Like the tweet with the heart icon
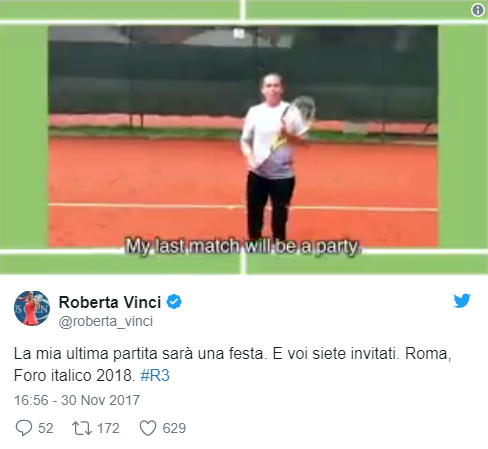Viewport: 488px width, 449px height. (148, 428)
